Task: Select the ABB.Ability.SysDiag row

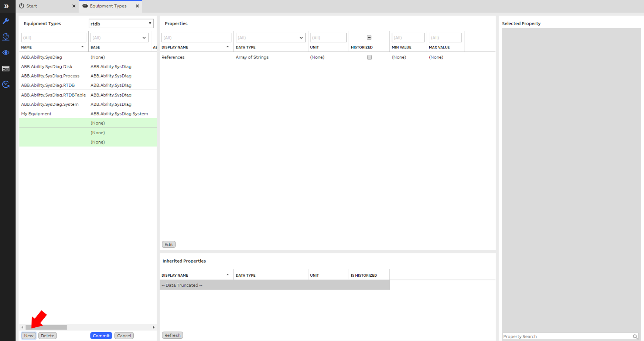Action: click(88, 57)
